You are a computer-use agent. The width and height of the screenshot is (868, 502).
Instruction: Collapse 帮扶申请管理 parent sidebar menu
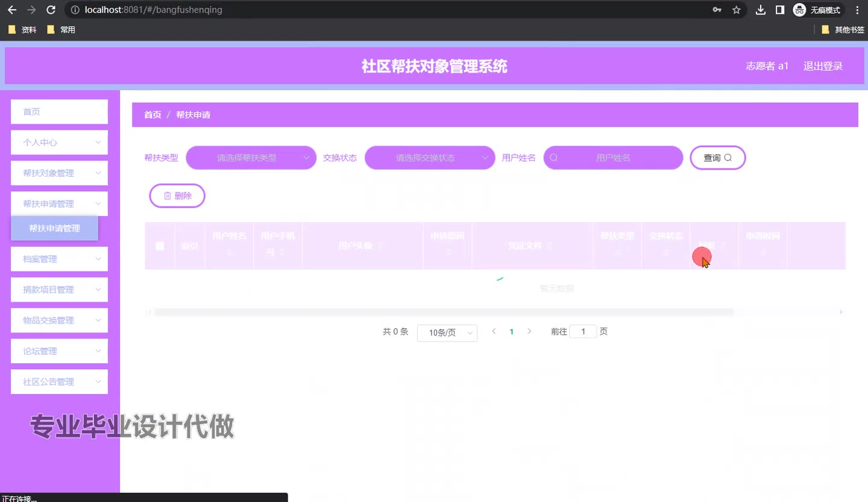(x=59, y=204)
